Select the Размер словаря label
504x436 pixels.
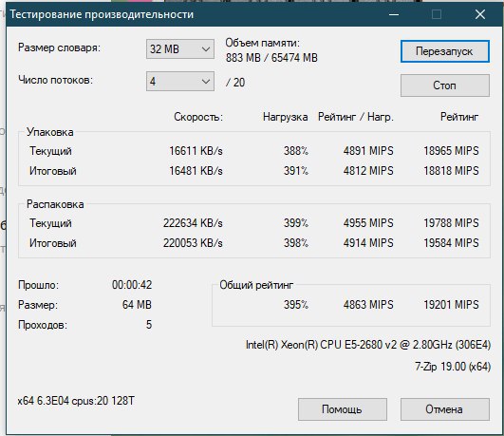60,47
